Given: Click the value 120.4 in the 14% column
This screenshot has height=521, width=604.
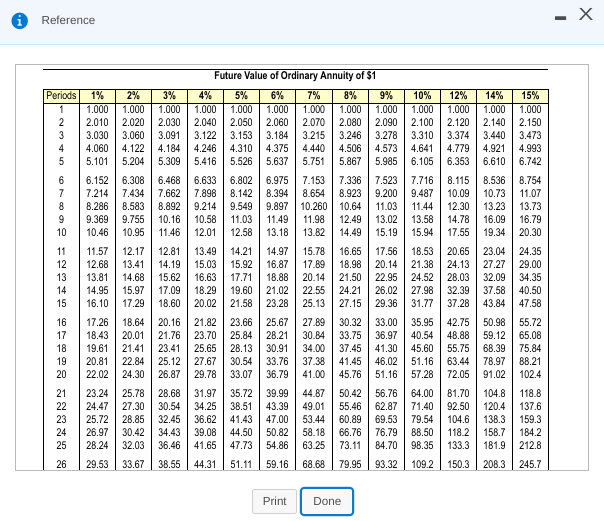Looking at the screenshot, I should 494,407.
